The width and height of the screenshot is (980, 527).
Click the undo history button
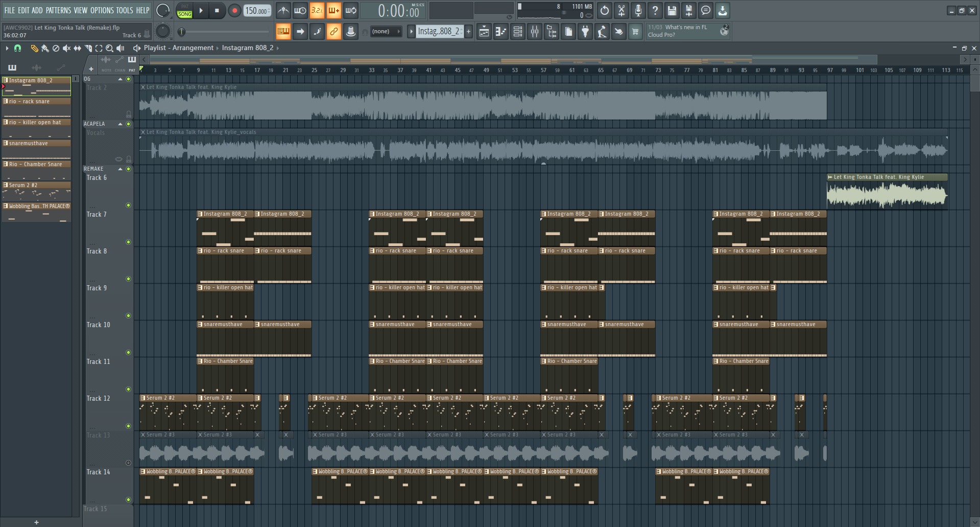click(x=605, y=10)
